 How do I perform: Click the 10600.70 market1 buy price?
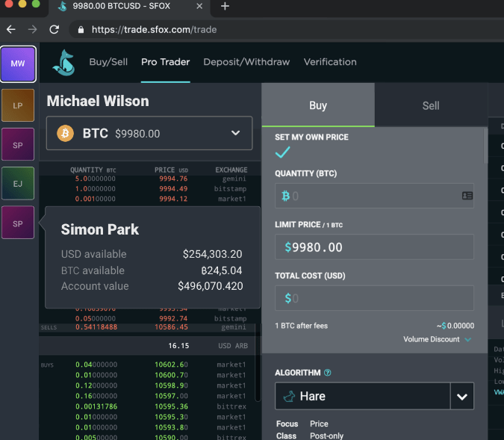[171, 375]
